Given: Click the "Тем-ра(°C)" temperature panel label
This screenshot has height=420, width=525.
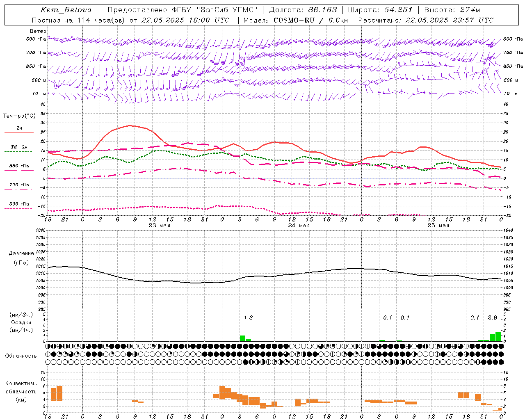Looking at the screenshot, I should (x=19, y=116).
